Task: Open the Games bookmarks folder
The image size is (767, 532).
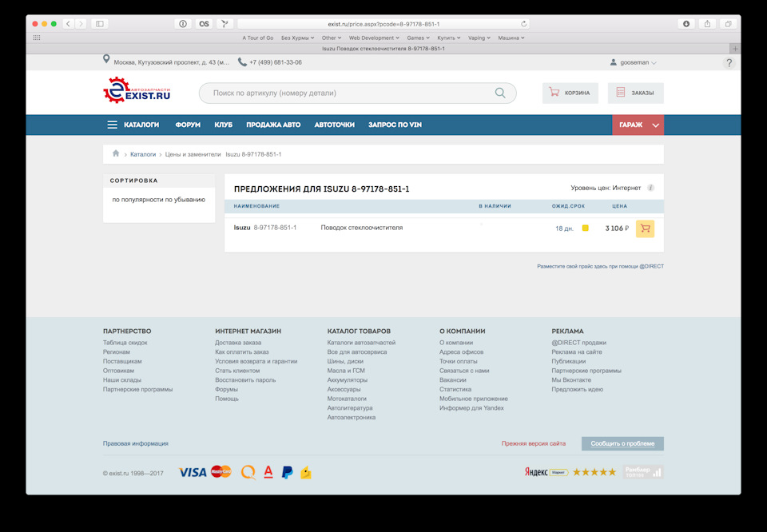Action: point(418,38)
